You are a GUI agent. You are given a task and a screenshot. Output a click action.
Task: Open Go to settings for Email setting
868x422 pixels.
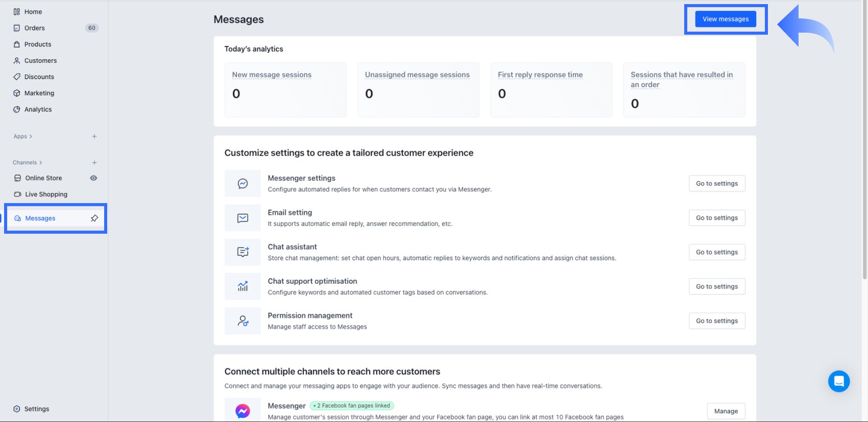[716, 218]
